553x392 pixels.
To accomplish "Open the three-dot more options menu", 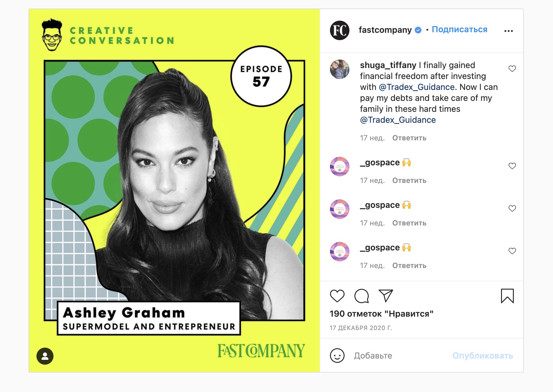I will click(508, 31).
